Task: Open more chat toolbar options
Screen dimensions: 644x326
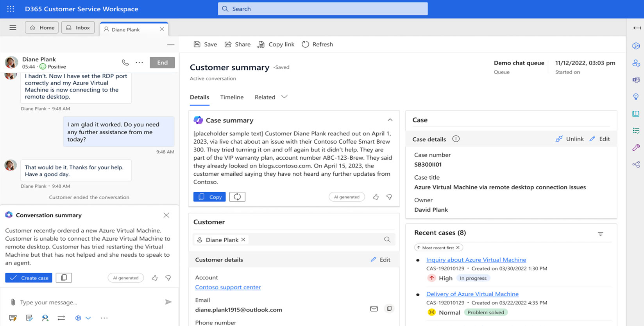Action: click(104, 318)
